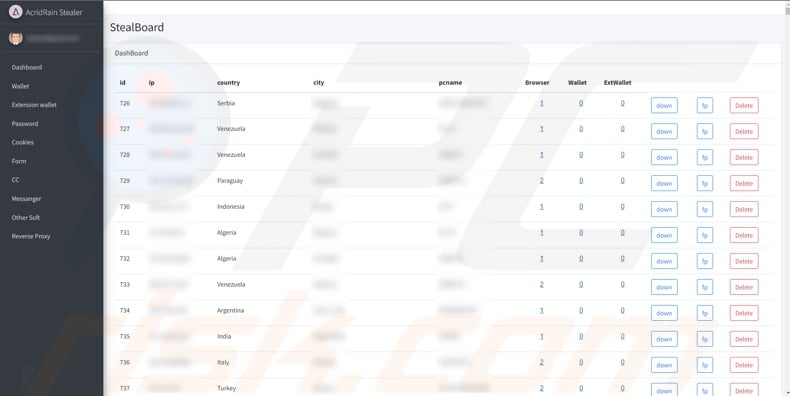Click Delete for row 727
Viewport: 790px width, 396px height.
[744, 131]
